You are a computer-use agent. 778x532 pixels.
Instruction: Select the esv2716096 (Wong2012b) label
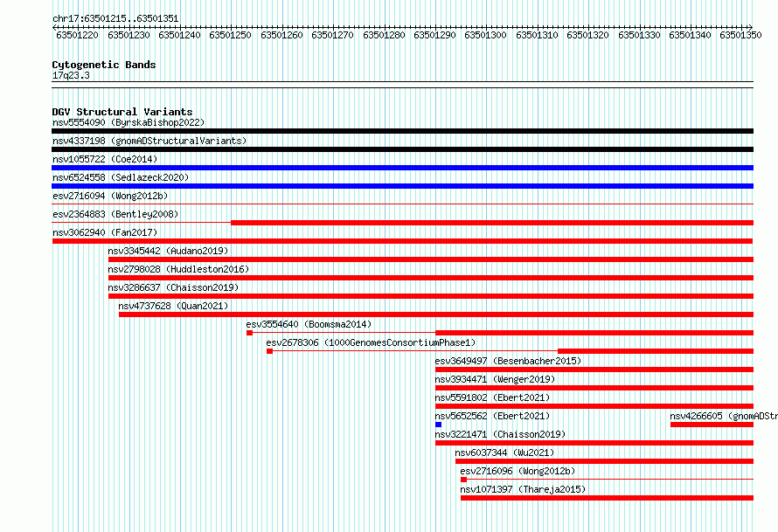click(518, 471)
